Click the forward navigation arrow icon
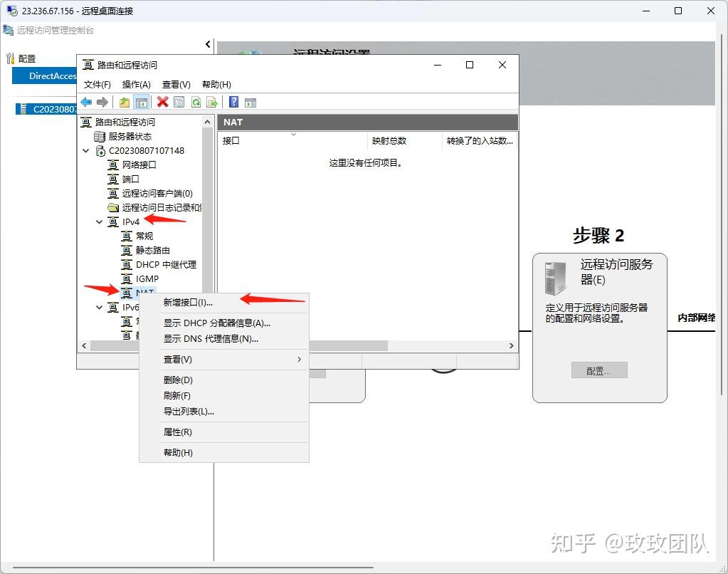Image resolution: width=728 pixels, height=574 pixels. point(102,102)
